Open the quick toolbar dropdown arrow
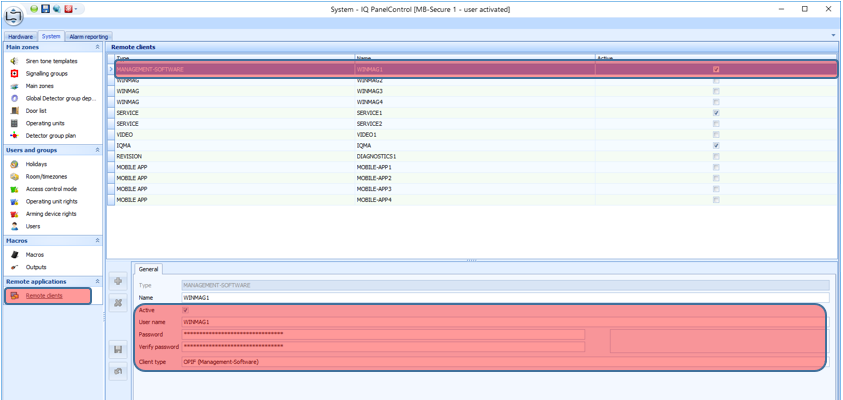This screenshot has height=400, width=843. click(x=76, y=9)
